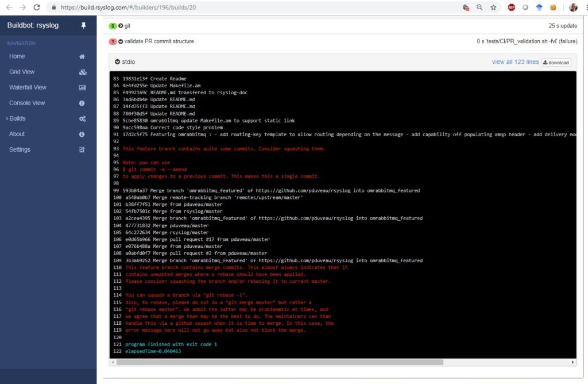588x384 pixels.
Task: Bookmark this page with the star icon
Action: click(x=493, y=7)
